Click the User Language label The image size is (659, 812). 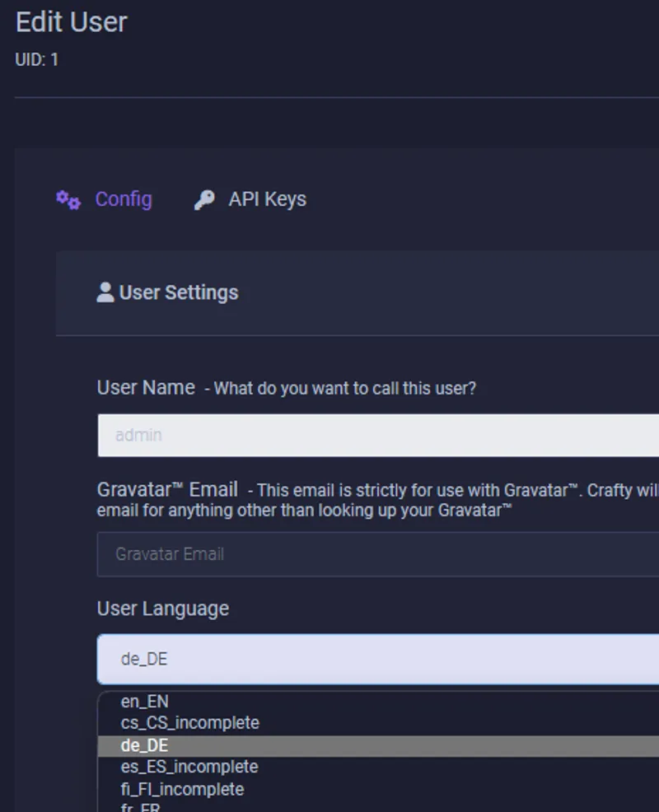click(x=163, y=609)
